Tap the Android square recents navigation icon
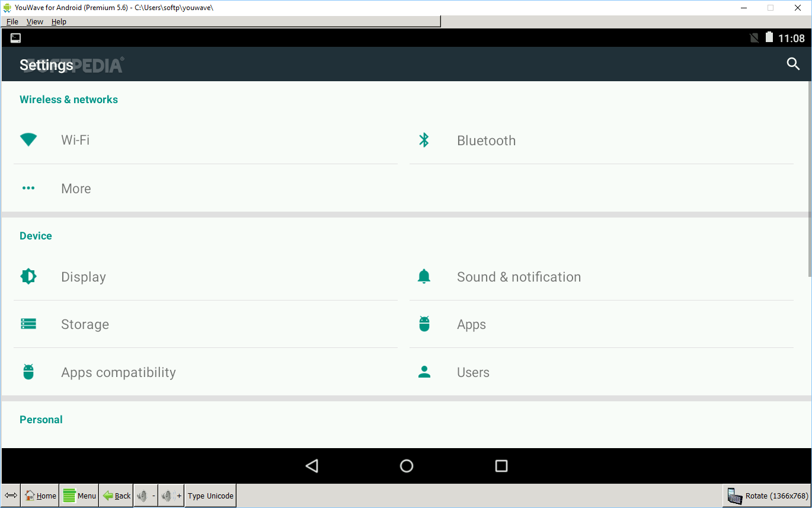This screenshot has width=812, height=508. 501,466
